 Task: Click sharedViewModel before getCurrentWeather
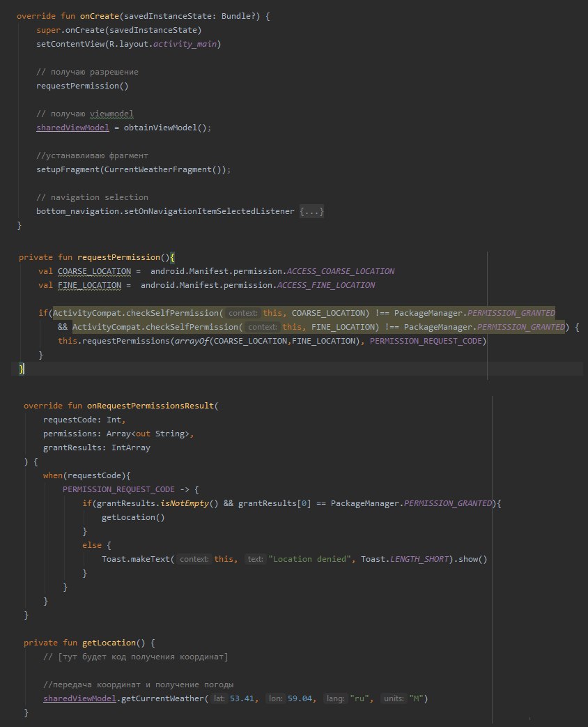click(79, 698)
